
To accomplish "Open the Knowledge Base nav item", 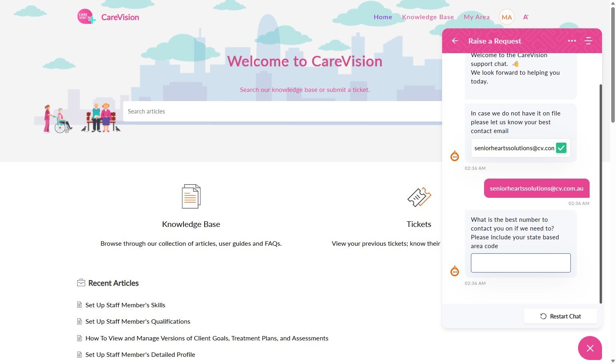I will click(x=428, y=17).
